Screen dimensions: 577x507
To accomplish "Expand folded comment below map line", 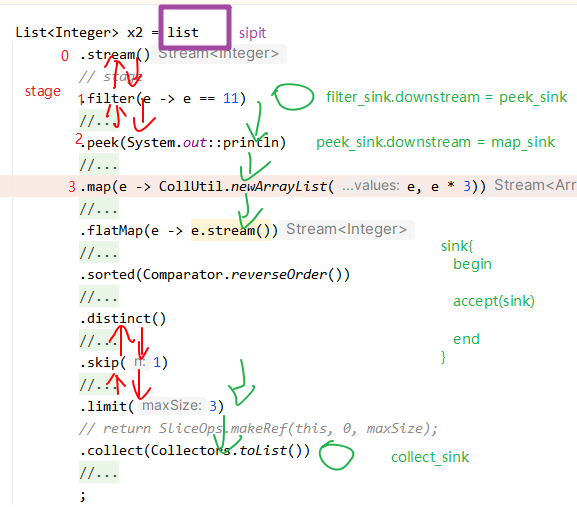I will pos(99,209).
